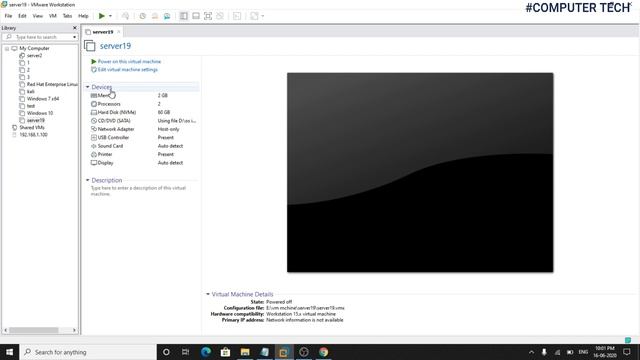Screen dimensions: 640x360
Task: Click the green Power On toolbar button
Action: tap(102, 16)
